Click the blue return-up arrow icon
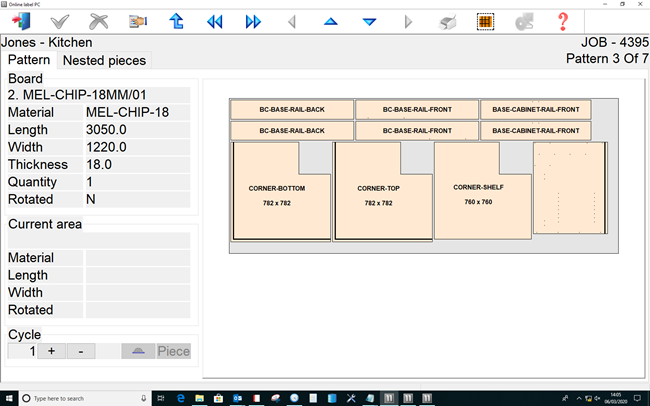 pyautogui.click(x=176, y=21)
